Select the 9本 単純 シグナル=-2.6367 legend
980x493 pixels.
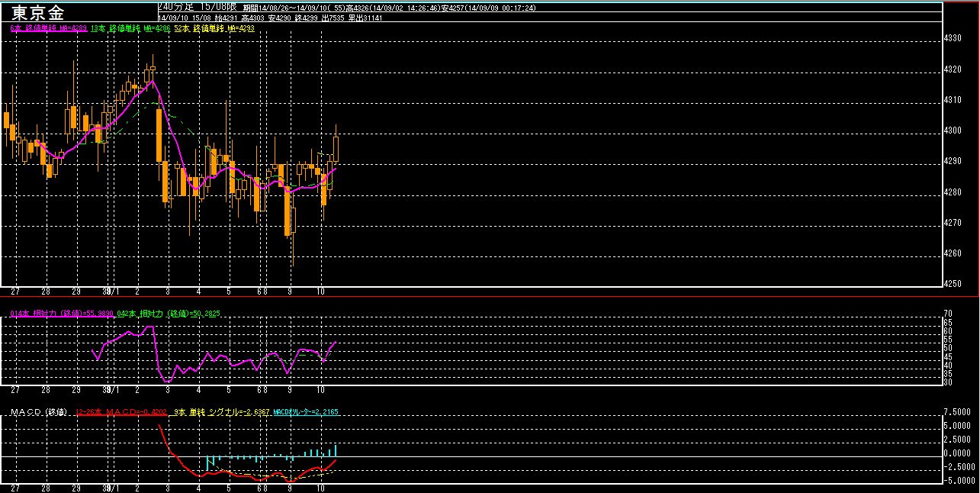(221, 412)
